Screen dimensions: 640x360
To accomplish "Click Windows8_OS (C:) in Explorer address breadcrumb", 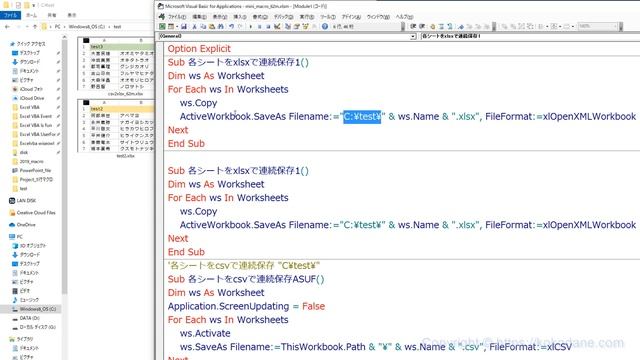I will tap(87, 27).
